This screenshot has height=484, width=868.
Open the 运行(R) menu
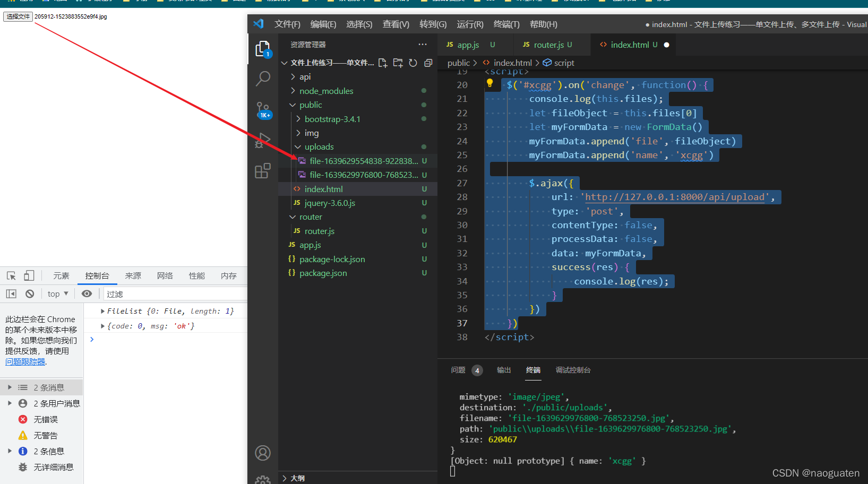[x=470, y=24]
